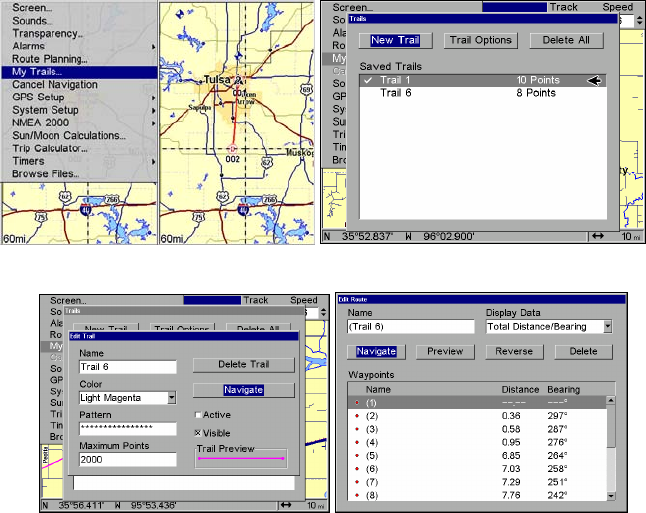Click the red dot icon for waypoint (1)
The width and height of the screenshot is (646, 513).
pyautogui.click(x=354, y=402)
